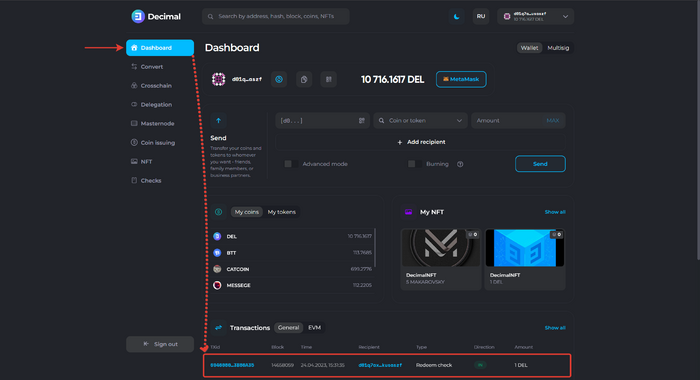Click scrollbar in My coins list

click(375, 247)
